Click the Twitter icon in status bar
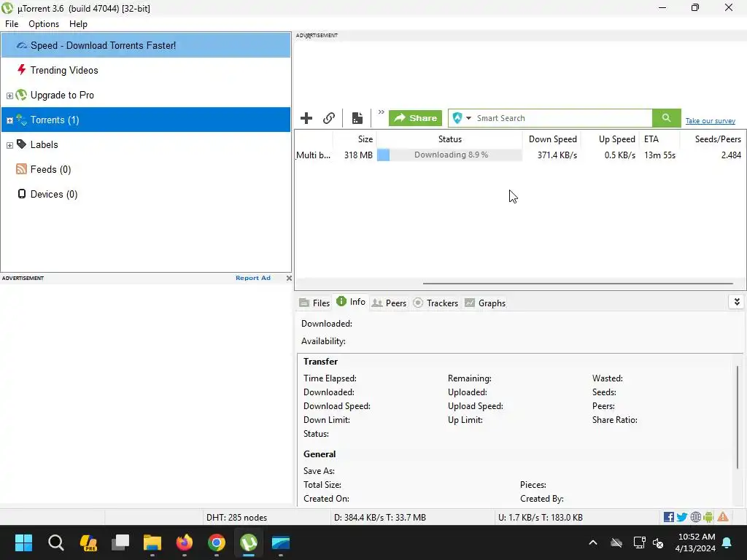The height and width of the screenshot is (560, 747). [682, 517]
